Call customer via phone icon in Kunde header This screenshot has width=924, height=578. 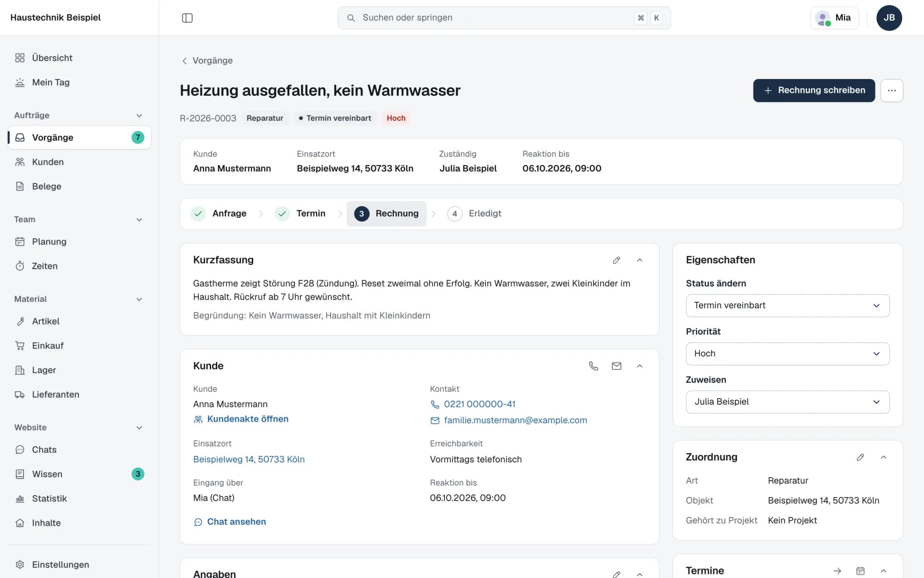593,366
